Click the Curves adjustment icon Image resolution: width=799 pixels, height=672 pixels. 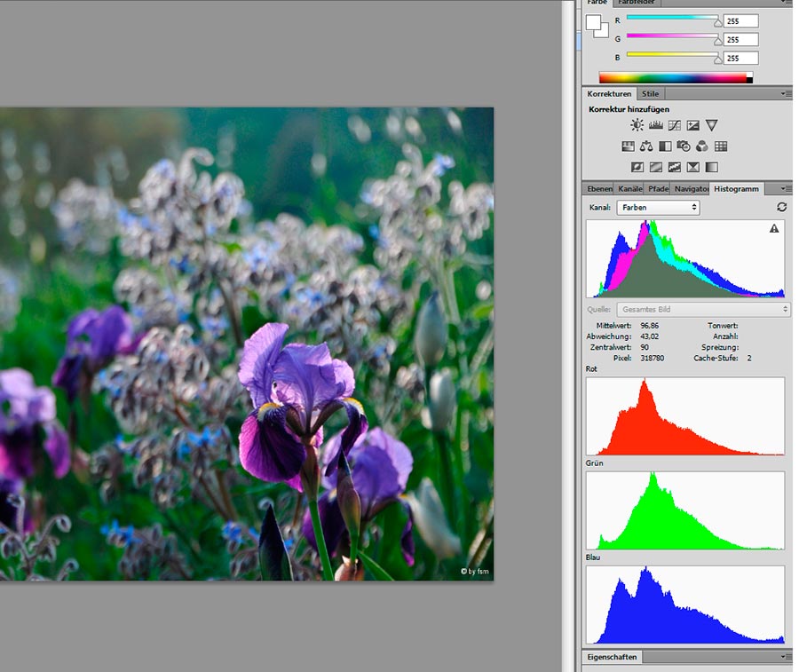click(675, 126)
